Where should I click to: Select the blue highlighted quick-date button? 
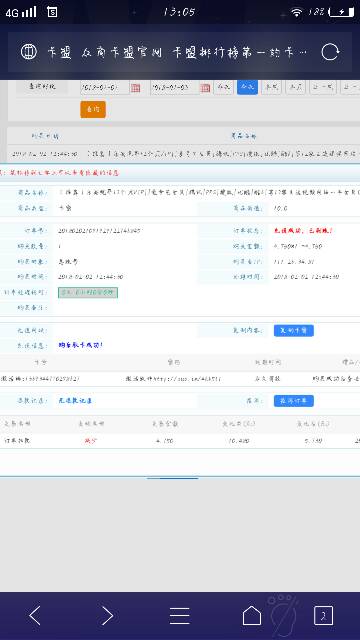click(247, 87)
